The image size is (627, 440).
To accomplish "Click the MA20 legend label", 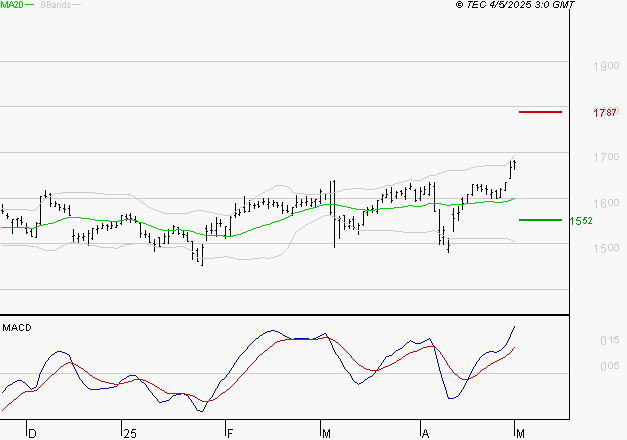I will [x=12, y=4].
